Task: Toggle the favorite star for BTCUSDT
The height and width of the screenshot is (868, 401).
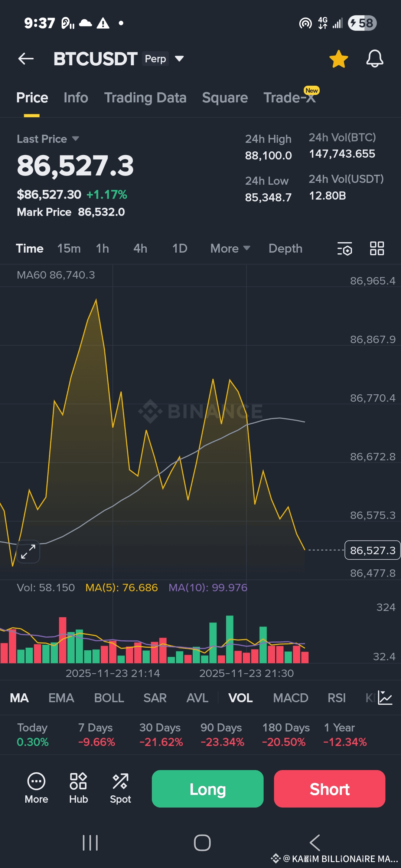Action: [338, 59]
